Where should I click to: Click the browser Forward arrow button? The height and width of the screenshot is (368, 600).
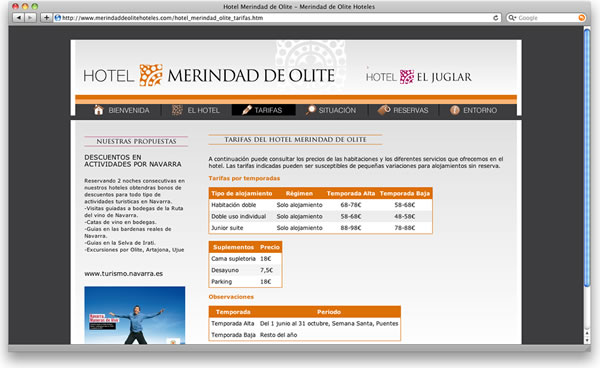click(x=30, y=18)
